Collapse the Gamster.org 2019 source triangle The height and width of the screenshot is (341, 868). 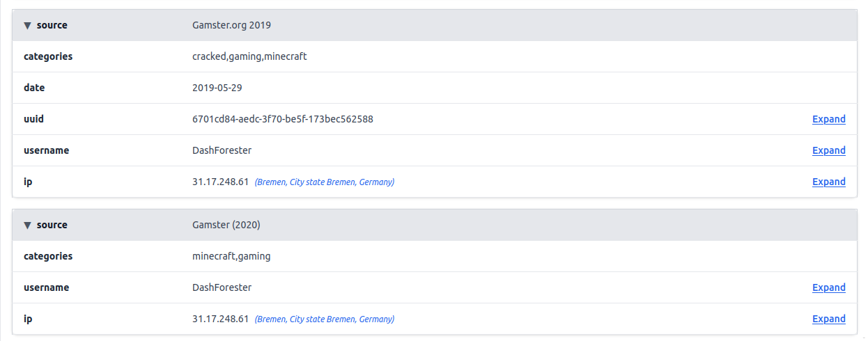(x=27, y=26)
